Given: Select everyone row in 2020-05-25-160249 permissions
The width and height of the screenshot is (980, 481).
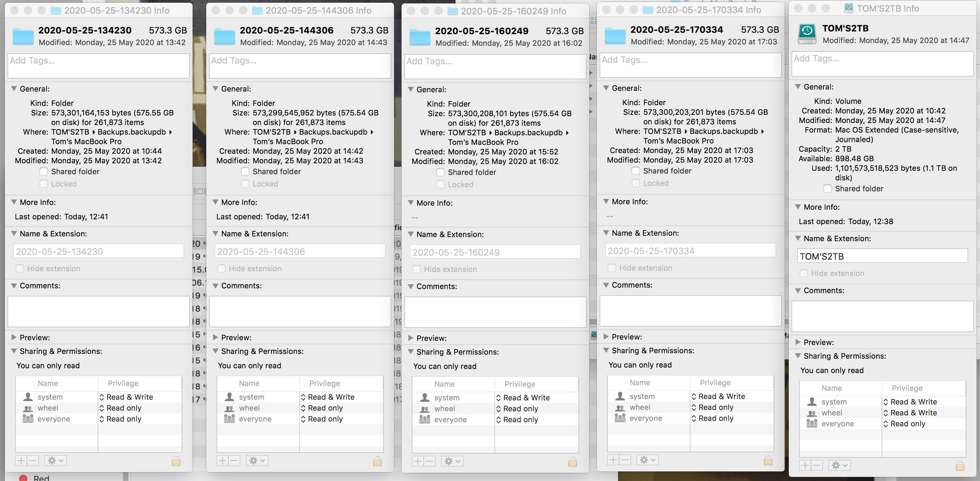Looking at the screenshot, I should [x=450, y=420].
